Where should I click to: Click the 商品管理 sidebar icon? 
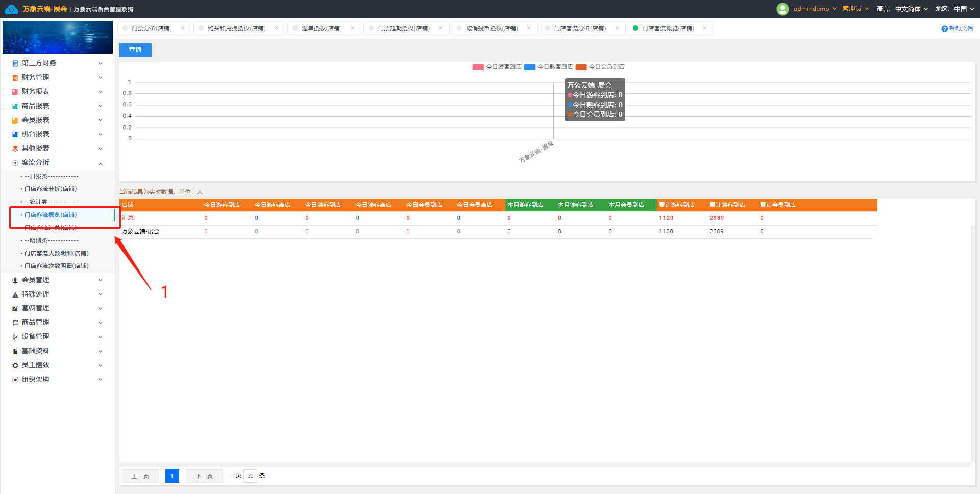pos(15,323)
